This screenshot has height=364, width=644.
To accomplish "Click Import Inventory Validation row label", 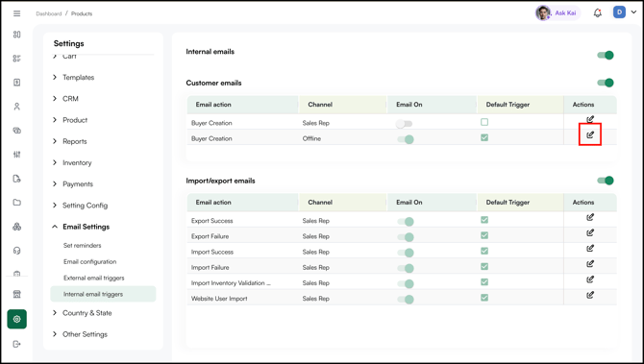I will pyautogui.click(x=231, y=283).
